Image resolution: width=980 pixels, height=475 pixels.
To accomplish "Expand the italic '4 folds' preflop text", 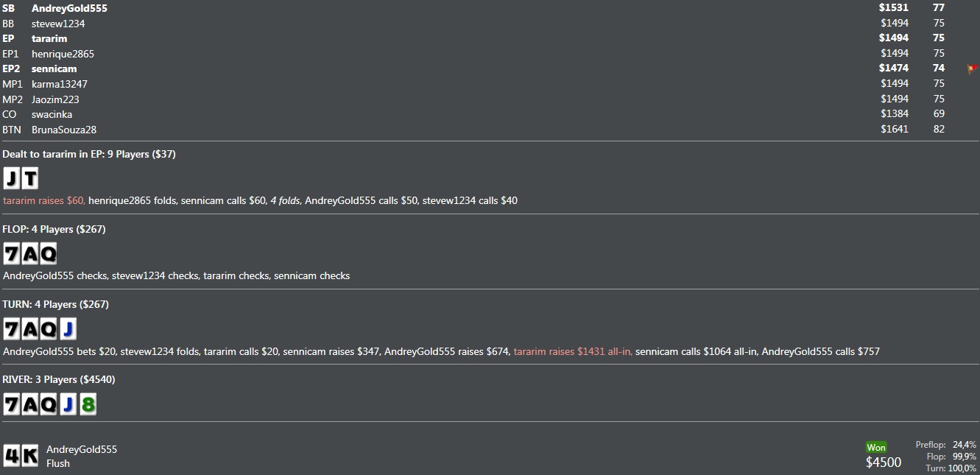I will pyautogui.click(x=286, y=200).
